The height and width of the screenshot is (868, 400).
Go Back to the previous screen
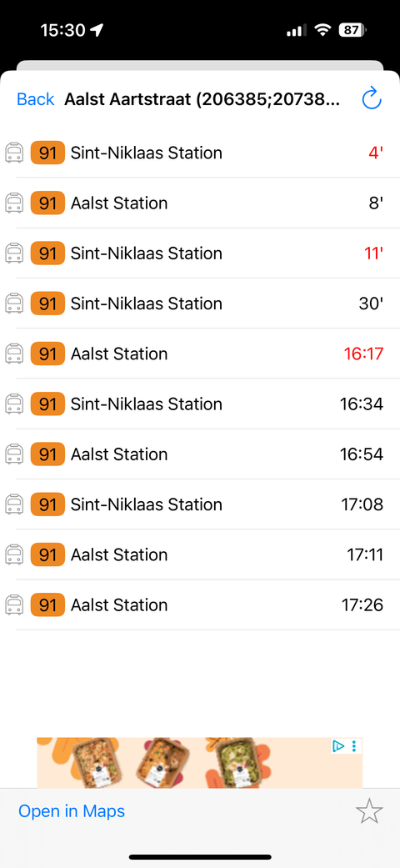tap(35, 99)
